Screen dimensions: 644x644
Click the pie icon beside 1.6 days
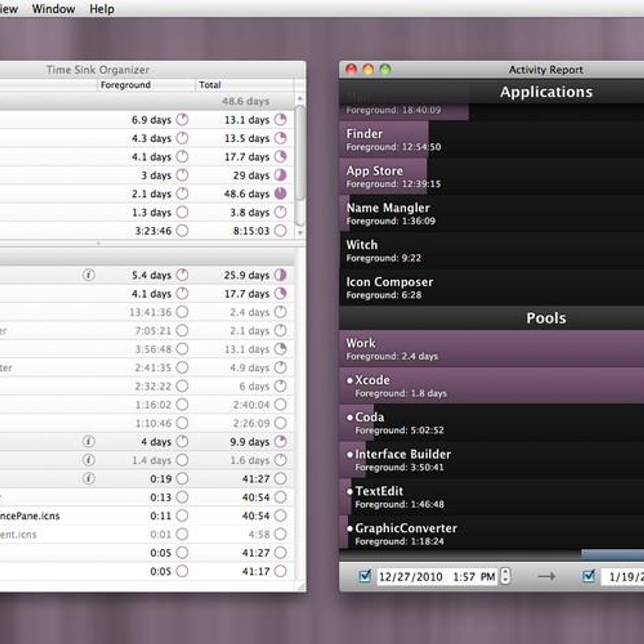[x=281, y=460]
